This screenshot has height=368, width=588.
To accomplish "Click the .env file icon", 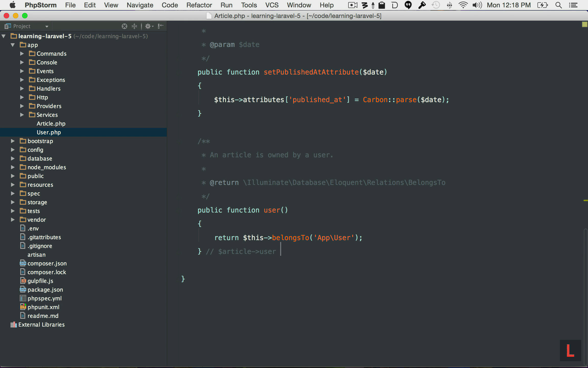I will [x=23, y=228].
